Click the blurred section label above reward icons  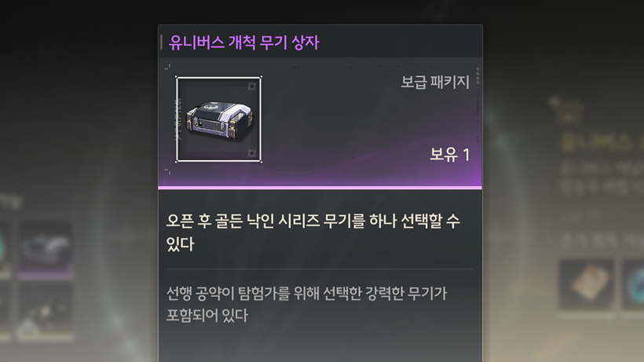602,240
